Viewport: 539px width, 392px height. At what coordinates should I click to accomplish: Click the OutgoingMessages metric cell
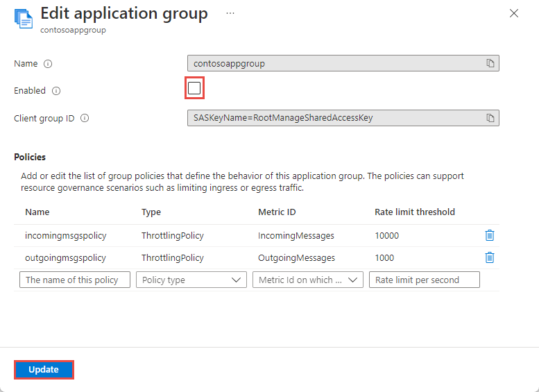pos(296,258)
